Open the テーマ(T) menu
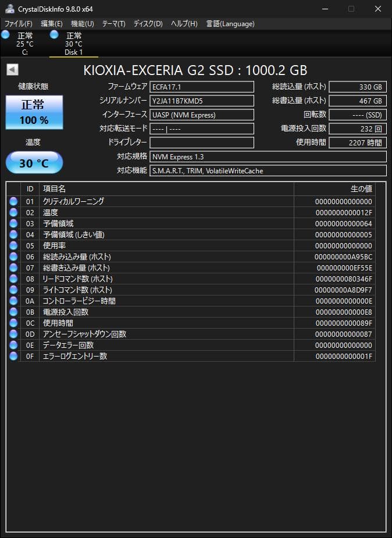 pyautogui.click(x=113, y=24)
